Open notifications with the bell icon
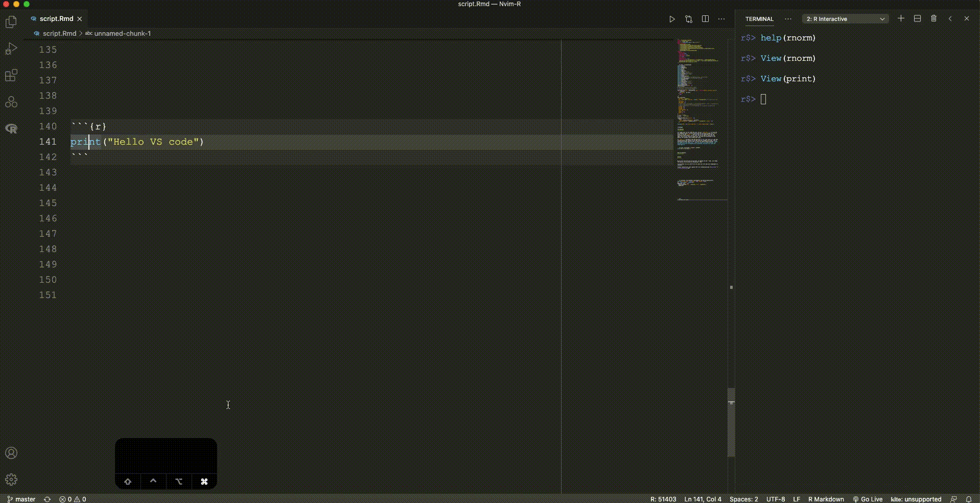Viewport: 980px width, 503px height. coord(968,499)
